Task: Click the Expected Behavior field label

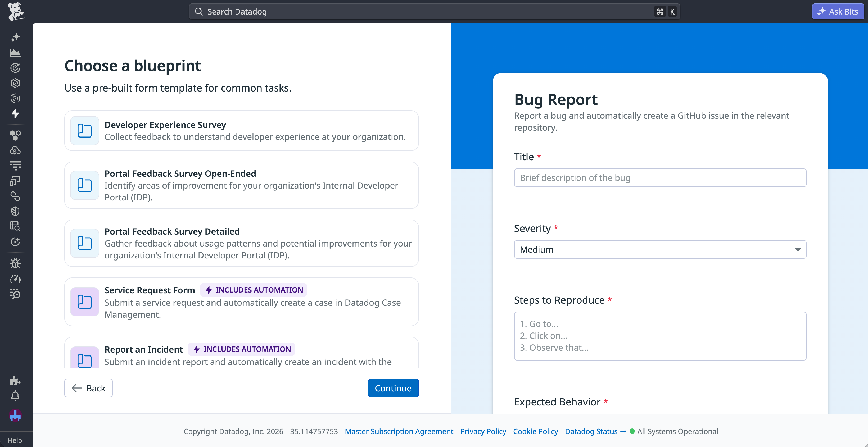Action: pyautogui.click(x=557, y=402)
